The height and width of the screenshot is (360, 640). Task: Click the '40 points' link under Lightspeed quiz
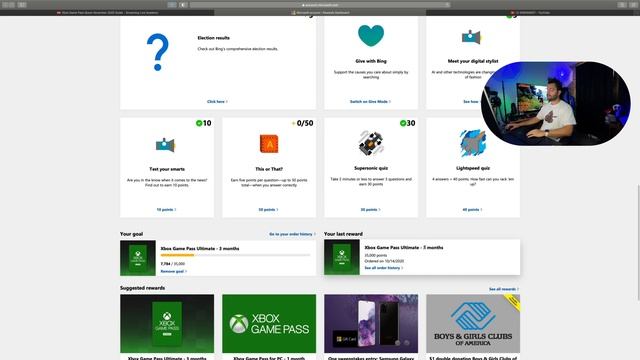pos(472,210)
